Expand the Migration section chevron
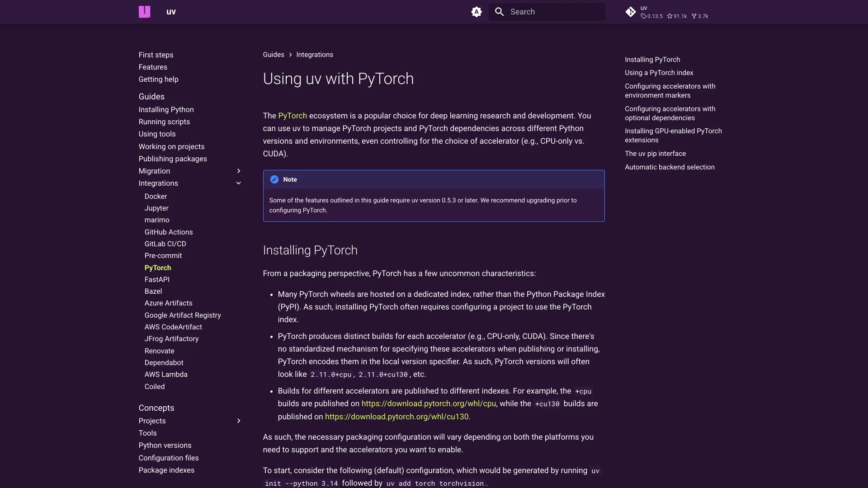Screen dimensions: 868x488 [239, 171]
